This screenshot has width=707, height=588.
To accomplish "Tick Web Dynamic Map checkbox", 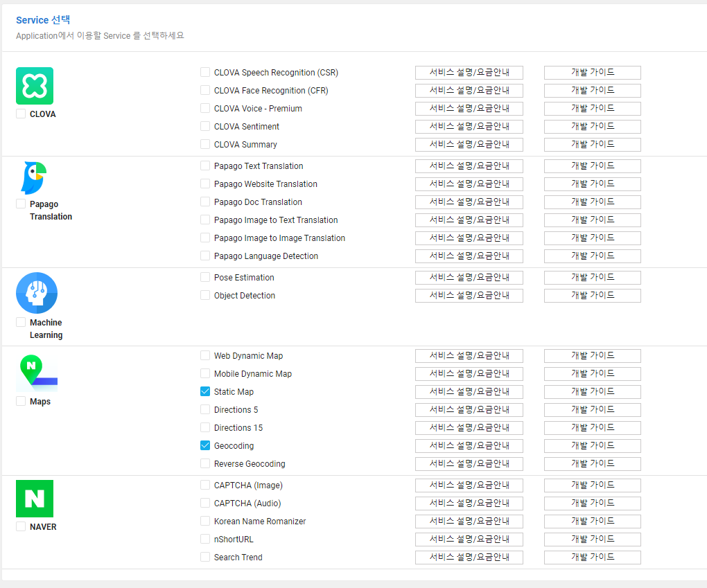I will point(205,355).
